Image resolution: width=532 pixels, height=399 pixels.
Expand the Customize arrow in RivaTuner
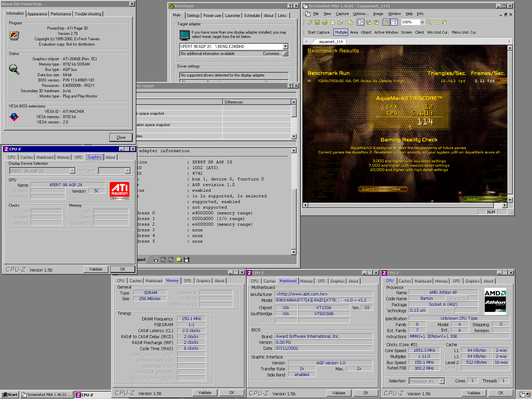click(285, 54)
